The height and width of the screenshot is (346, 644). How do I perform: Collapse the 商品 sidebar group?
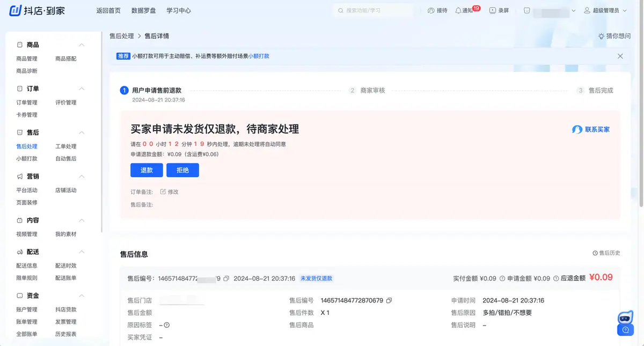tap(82, 45)
